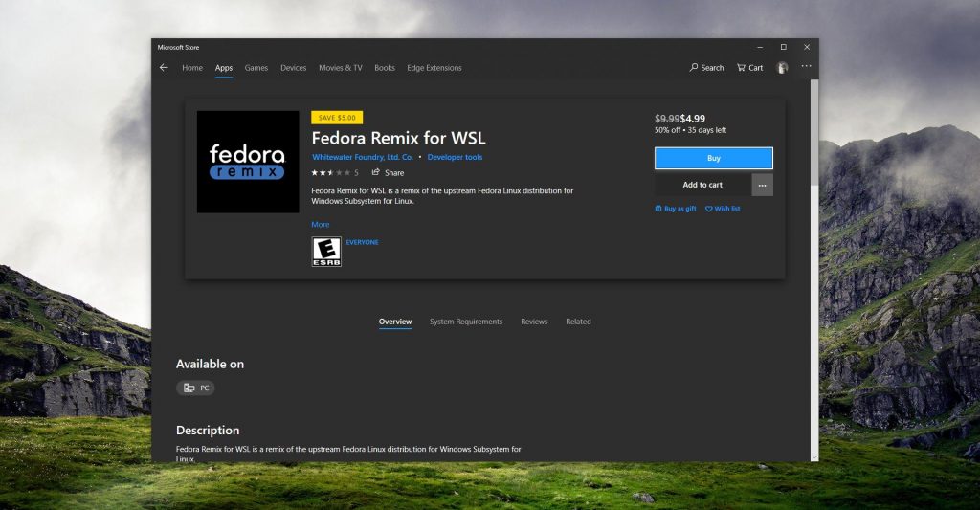
Task: Switch to Movies & TV
Action: 341,68
